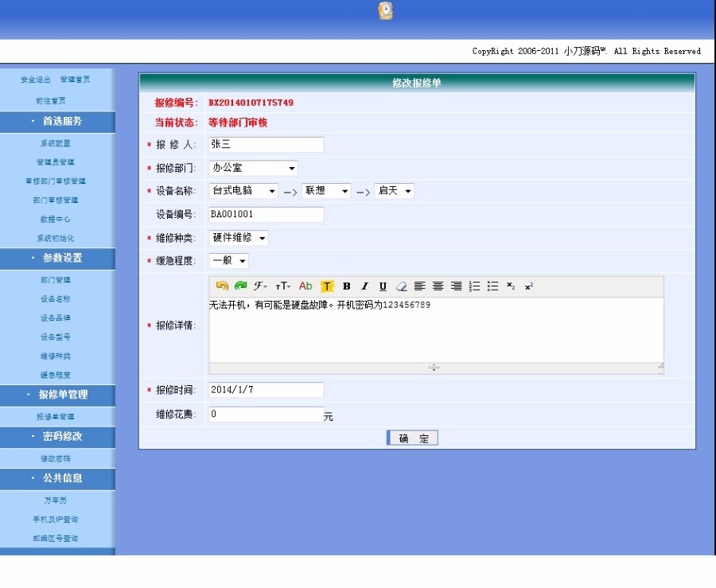This screenshot has width=716, height=588.
Task: Click the 确定 confirm button
Action: click(x=411, y=437)
